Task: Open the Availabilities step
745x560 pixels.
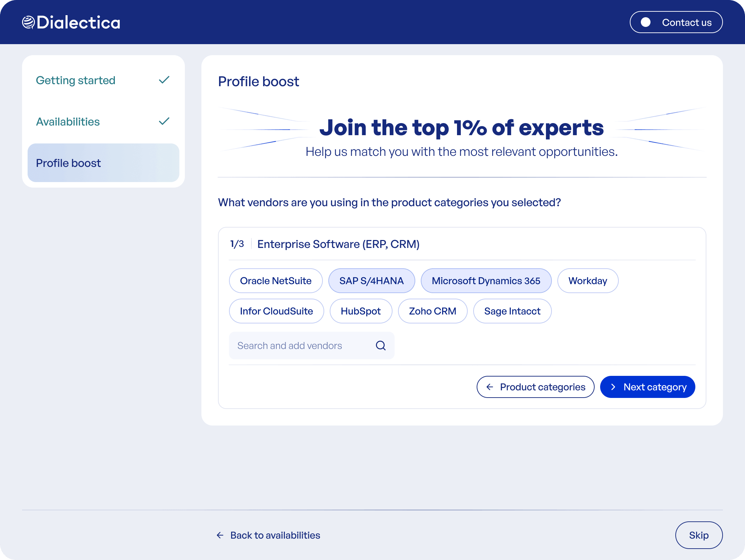Action: pos(103,122)
